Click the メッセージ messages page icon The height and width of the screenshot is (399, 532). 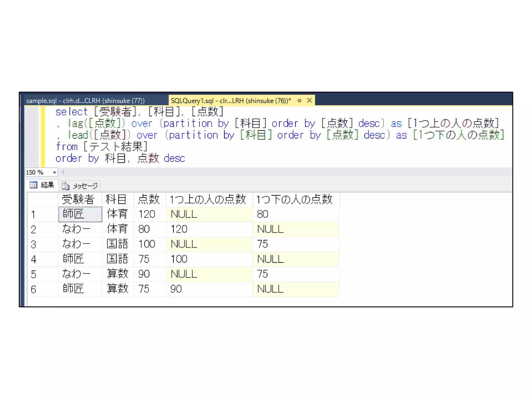pos(65,186)
